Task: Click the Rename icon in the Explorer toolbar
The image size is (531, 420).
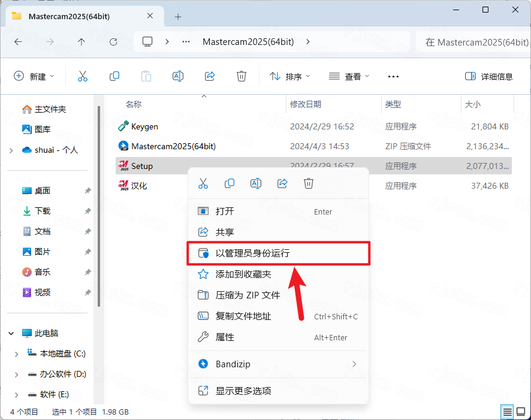Action: (x=178, y=76)
